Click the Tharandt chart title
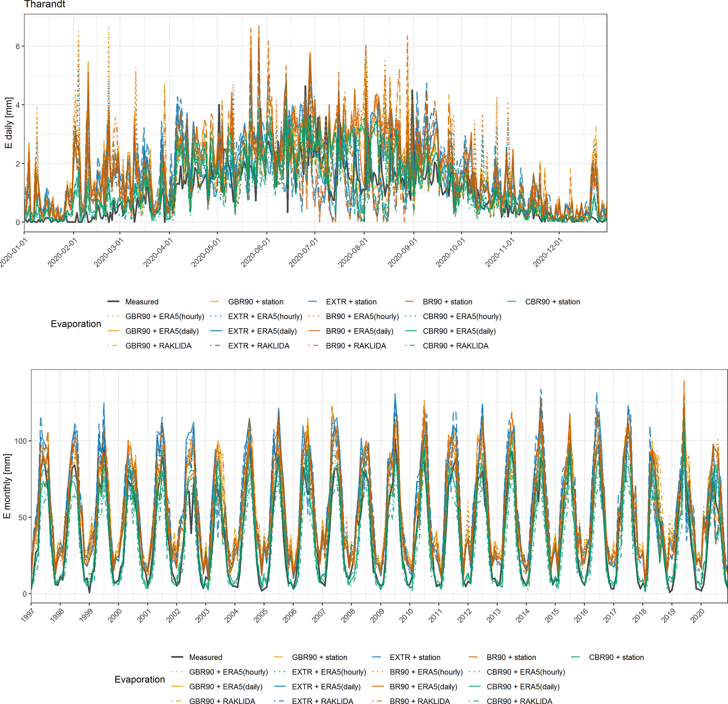The height and width of the screenshot is (704, 728). click(x=45, y=5)
